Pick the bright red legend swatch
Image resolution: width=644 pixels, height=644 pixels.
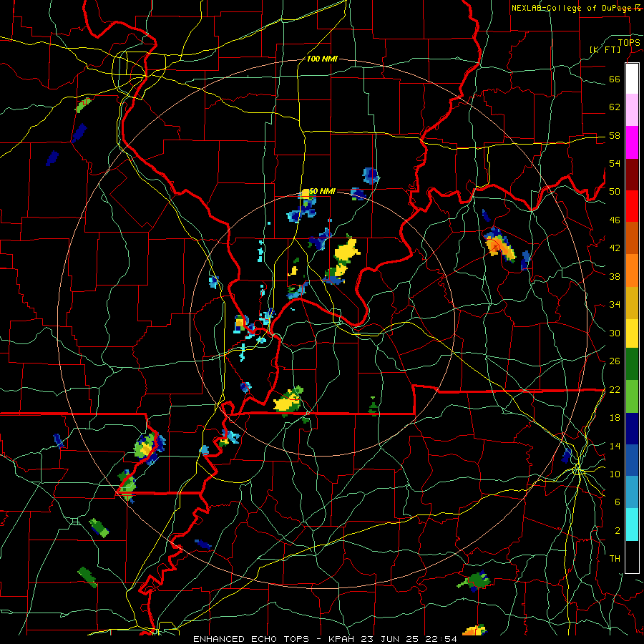[x=632, y=206]
